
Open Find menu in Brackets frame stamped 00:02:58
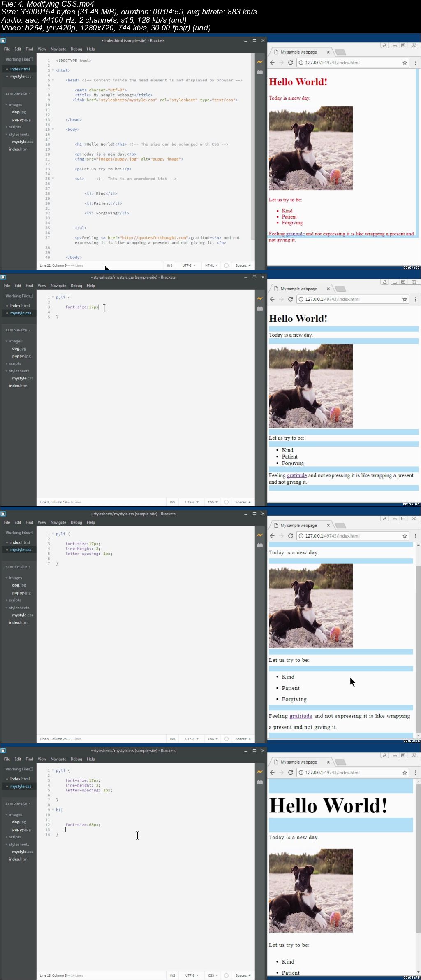point(29,522)
